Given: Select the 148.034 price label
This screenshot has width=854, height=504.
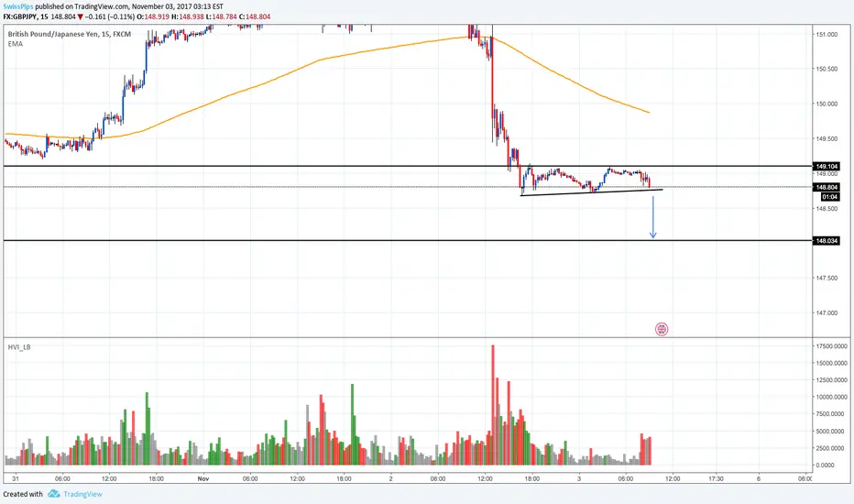Looking at the screenshot, I should [827, 241].
